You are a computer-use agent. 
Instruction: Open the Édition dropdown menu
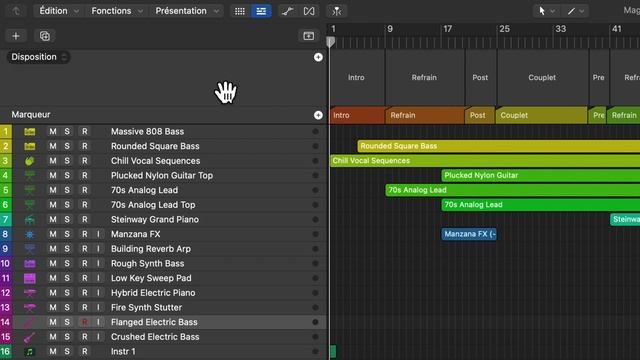(58, 11)
